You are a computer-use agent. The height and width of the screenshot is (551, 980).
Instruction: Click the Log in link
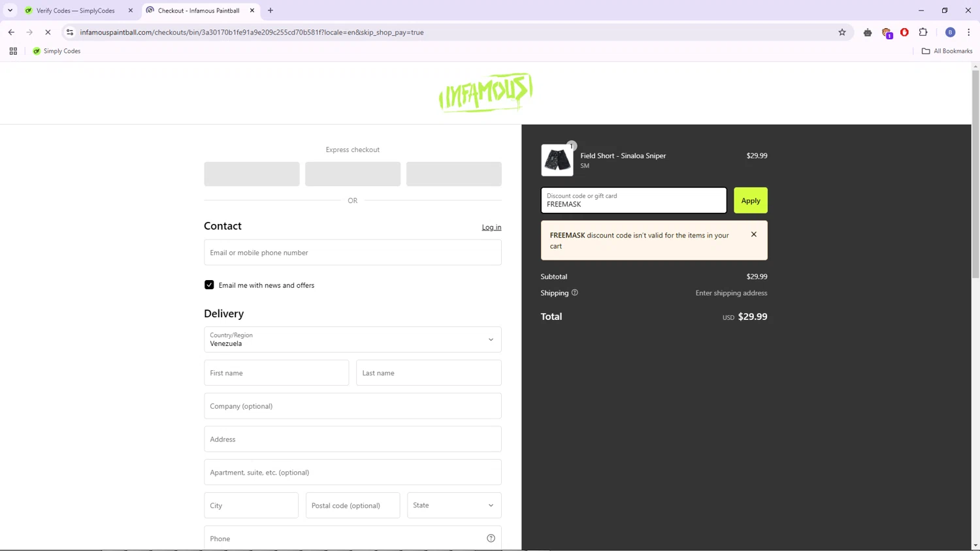point(491,227)
